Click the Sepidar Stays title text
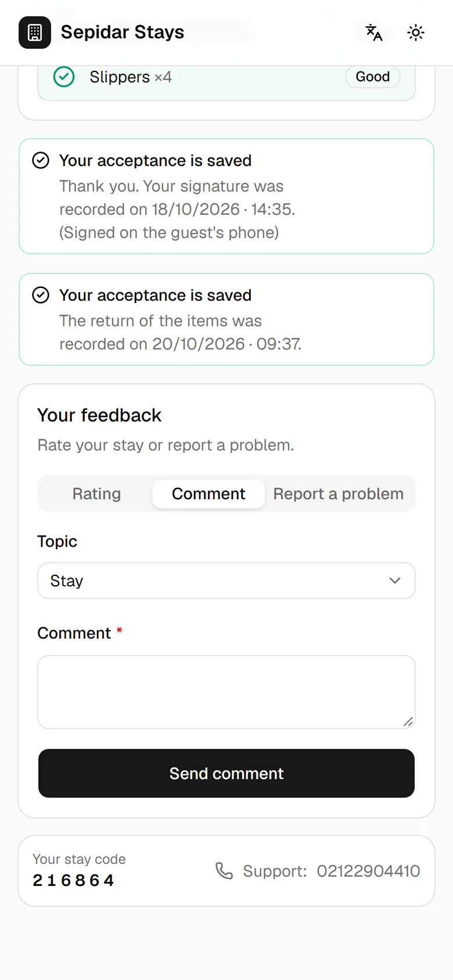This screenshot has height=980, width=453. click(x=123, y=32)
